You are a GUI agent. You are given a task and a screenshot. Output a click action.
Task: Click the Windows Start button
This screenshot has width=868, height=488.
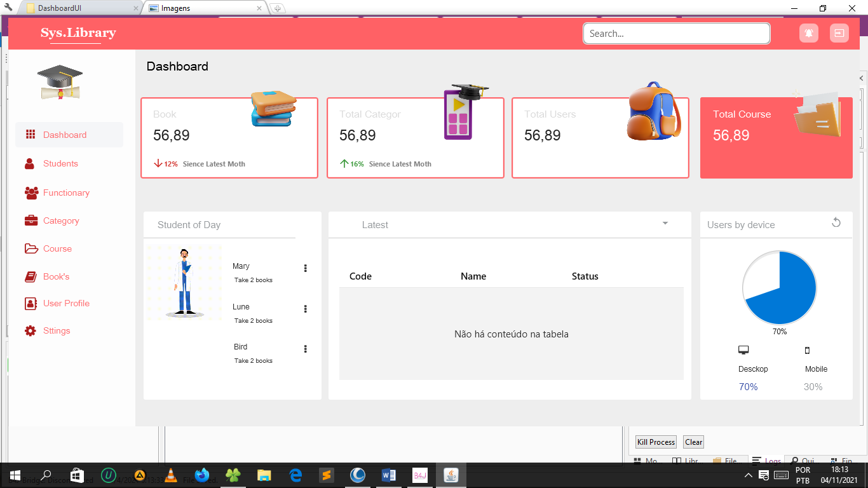click(x=15, y=475)
